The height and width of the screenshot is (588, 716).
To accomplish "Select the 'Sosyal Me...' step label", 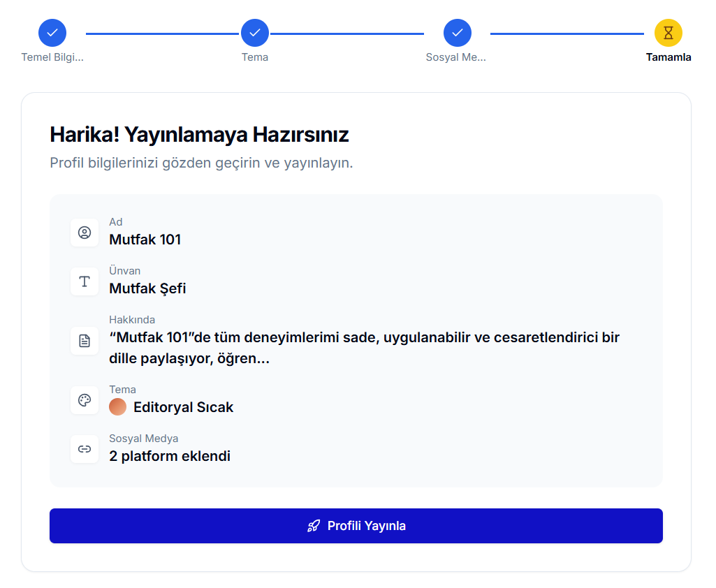I will click(455, 57).
